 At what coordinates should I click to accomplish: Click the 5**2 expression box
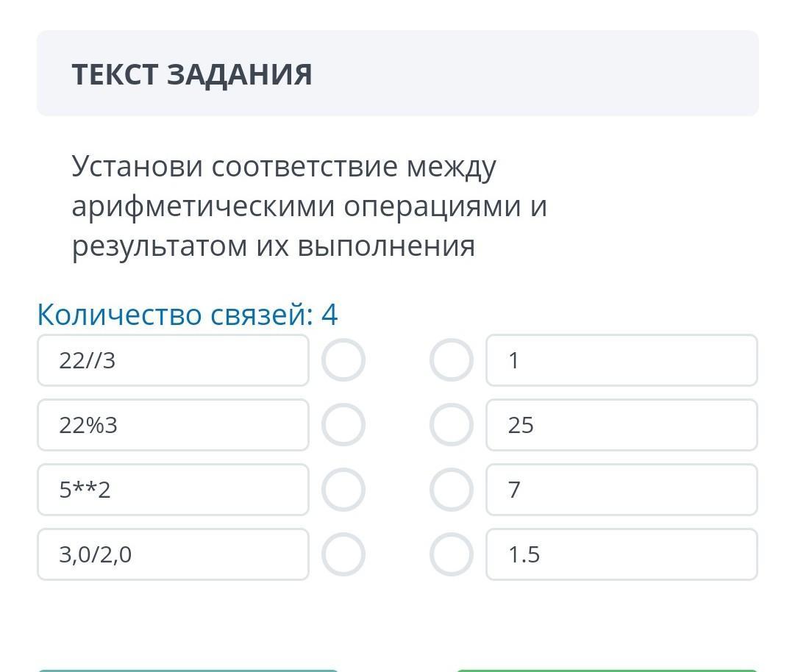coord(173,490)
